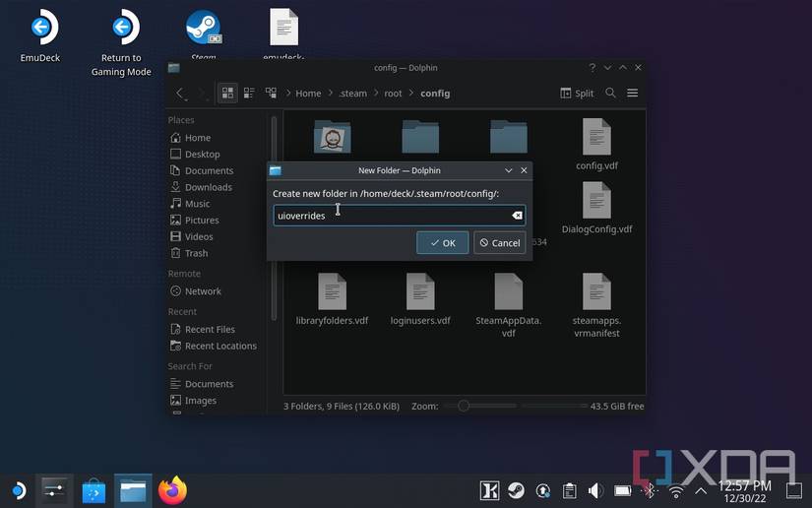Launch Firefox from the taskbar
The width and height of the screenshot is (812, 508).
tap(173, 489)
